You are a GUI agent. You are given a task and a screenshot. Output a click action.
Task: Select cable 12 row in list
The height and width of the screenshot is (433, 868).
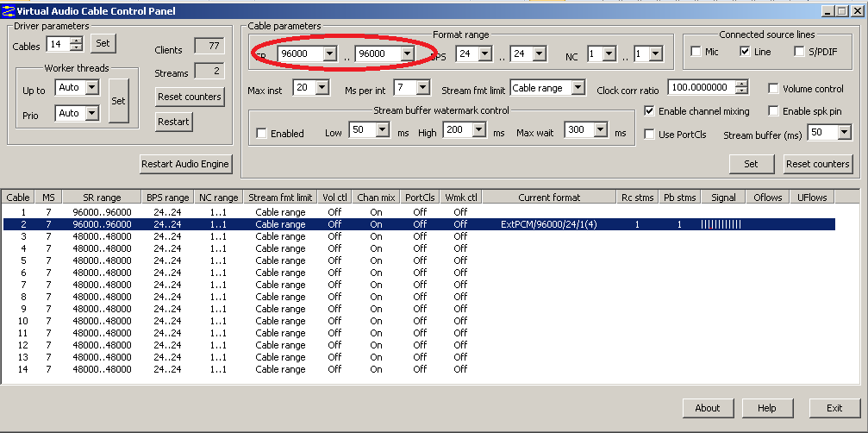[x=419, y=345]
